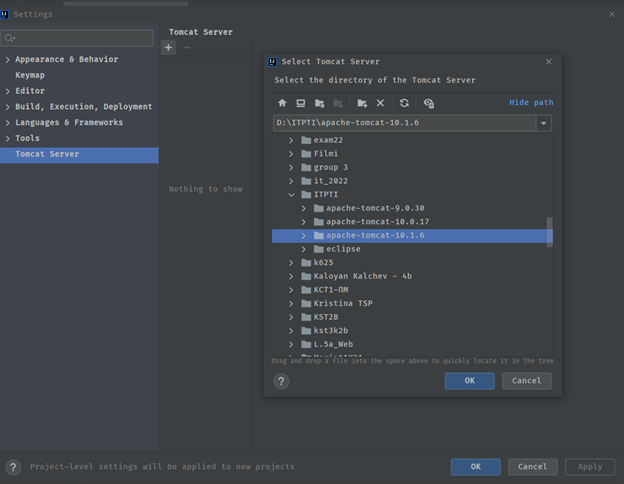
Task: Open Editor settings category
Action: pyautogui.click(x=30, y=91)
